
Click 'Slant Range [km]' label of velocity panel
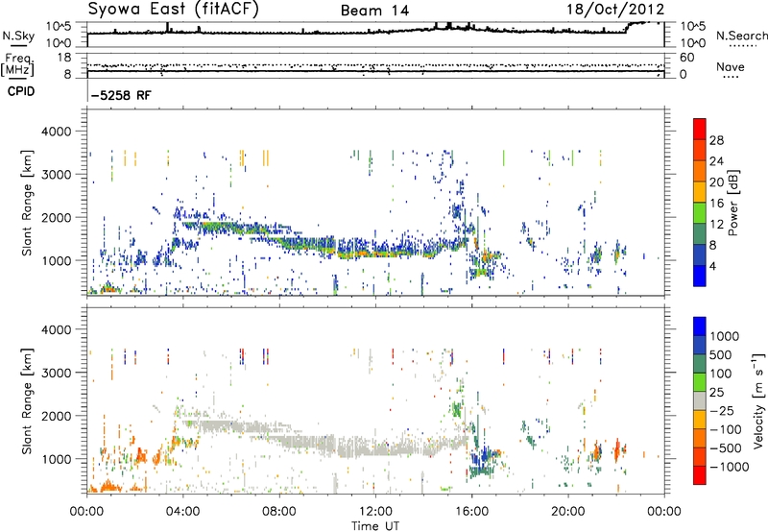[27, 400]
